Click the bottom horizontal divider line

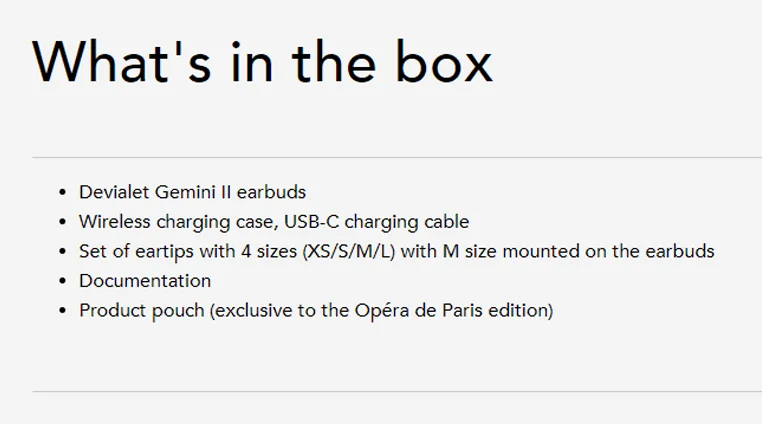point(397,391)
